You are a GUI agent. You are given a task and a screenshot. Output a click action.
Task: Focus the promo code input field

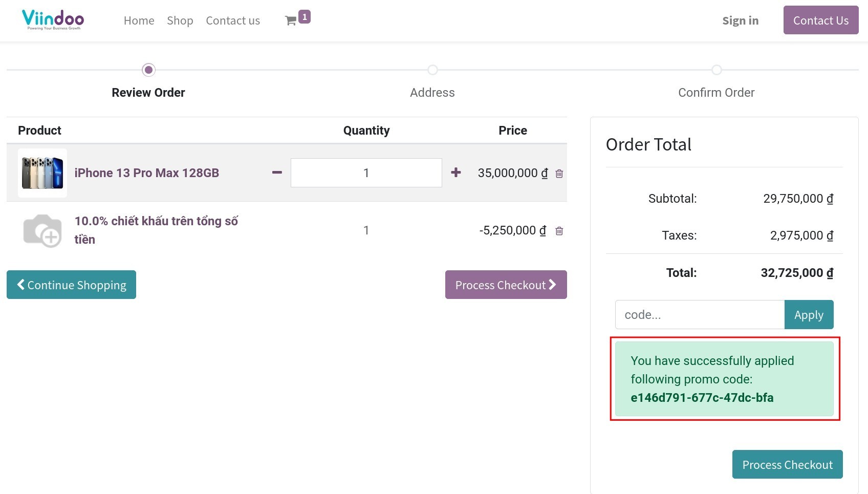click(700, 315)
